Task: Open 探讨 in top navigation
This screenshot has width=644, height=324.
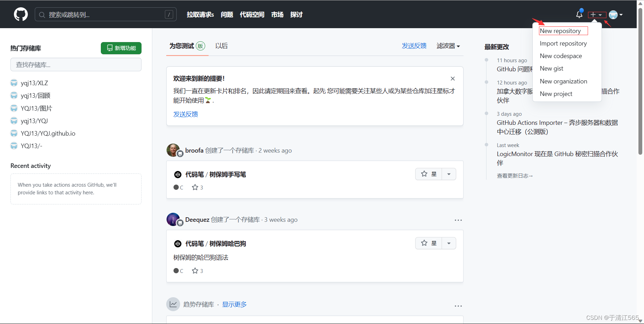Action: (x=296, y=15)
